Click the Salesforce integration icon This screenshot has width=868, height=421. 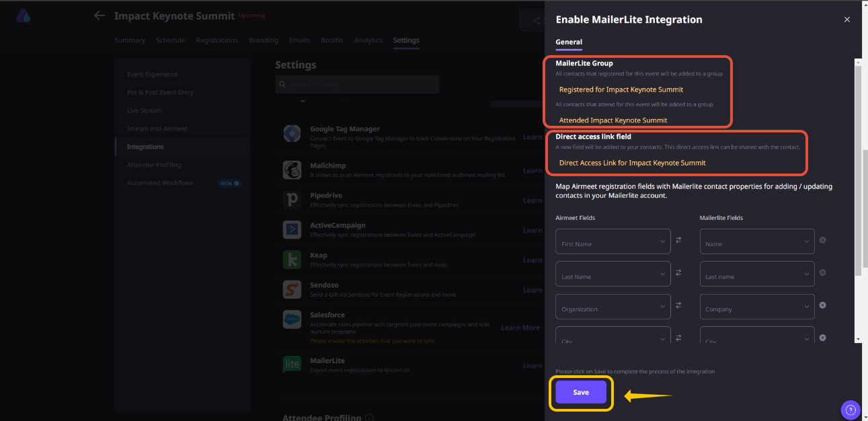tap(292, 319)
